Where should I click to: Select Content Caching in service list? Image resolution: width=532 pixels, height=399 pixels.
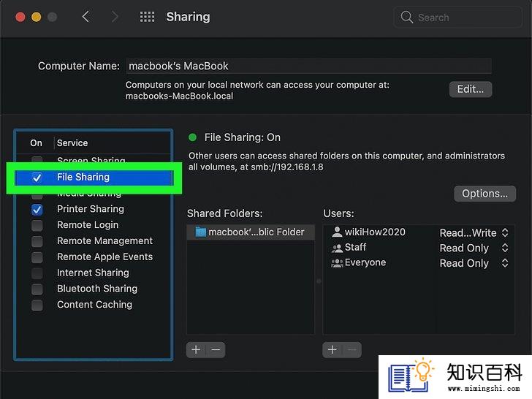(95, 305)
